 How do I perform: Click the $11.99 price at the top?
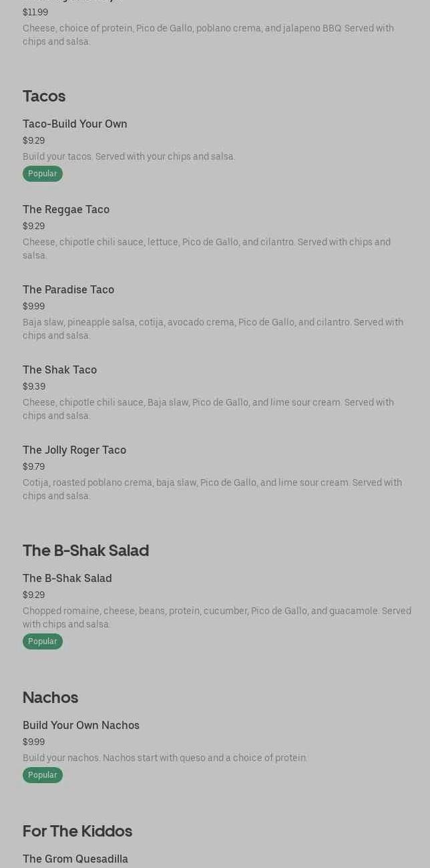pyautogui.click(x=35, y=13)
